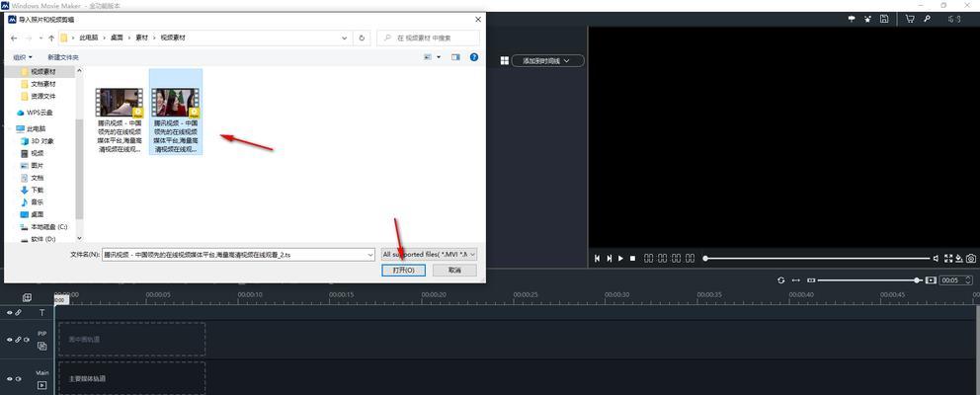
Task: Open the 组织 organize menu
Action: (23, 57)
